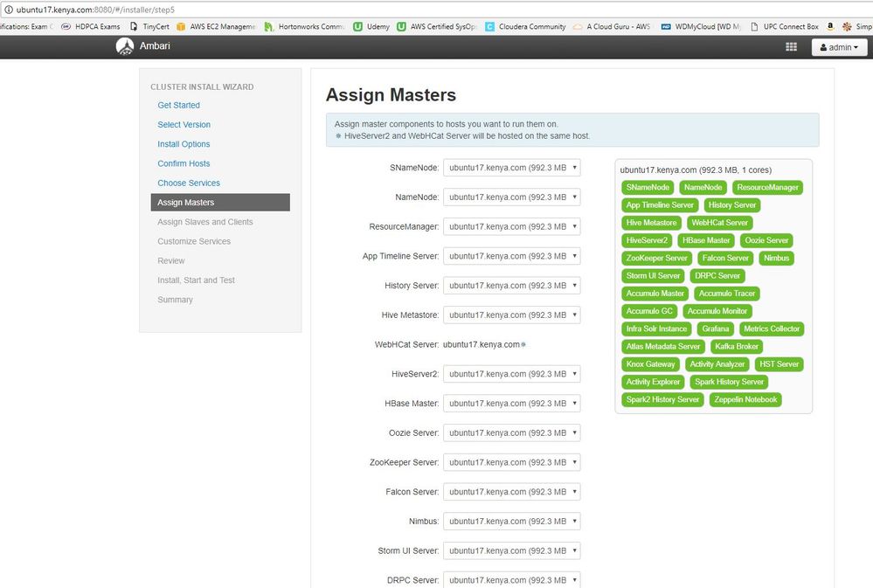
Task: Open AWS Certified SysOps bookmark
Action: tap(437, 26)
